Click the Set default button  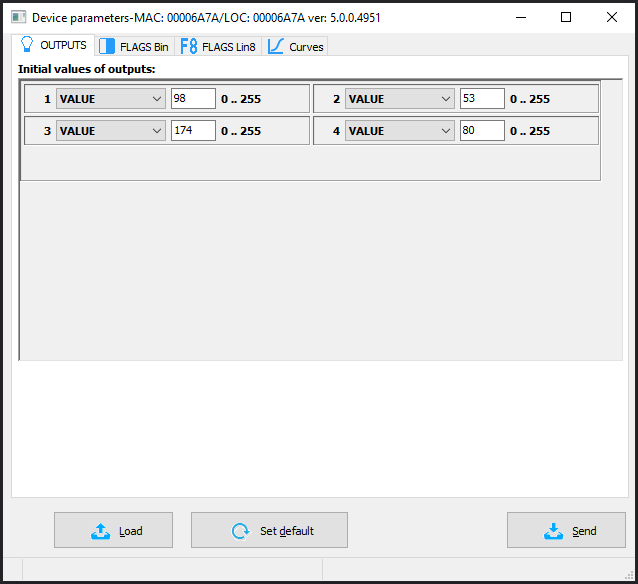pos(269,530)
